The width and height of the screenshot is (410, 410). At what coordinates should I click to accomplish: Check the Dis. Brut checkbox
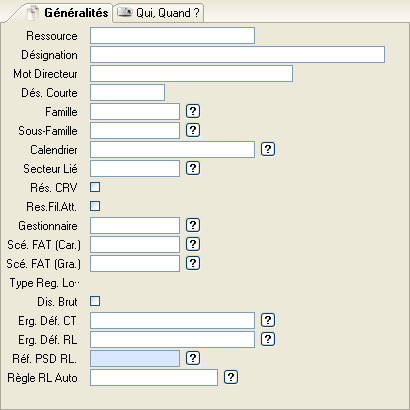click(95, 301)
